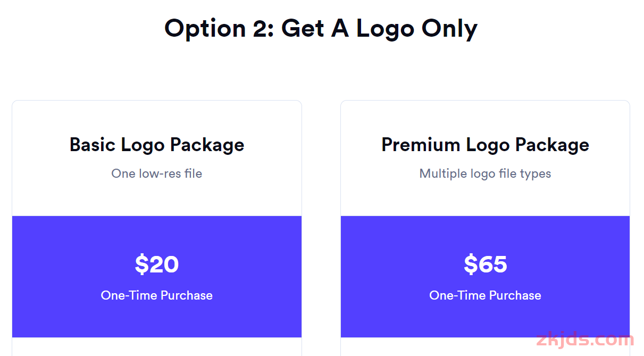Select the Basic Logo Package title
This screenshot has height=356, width=644.
pos(157,145)
